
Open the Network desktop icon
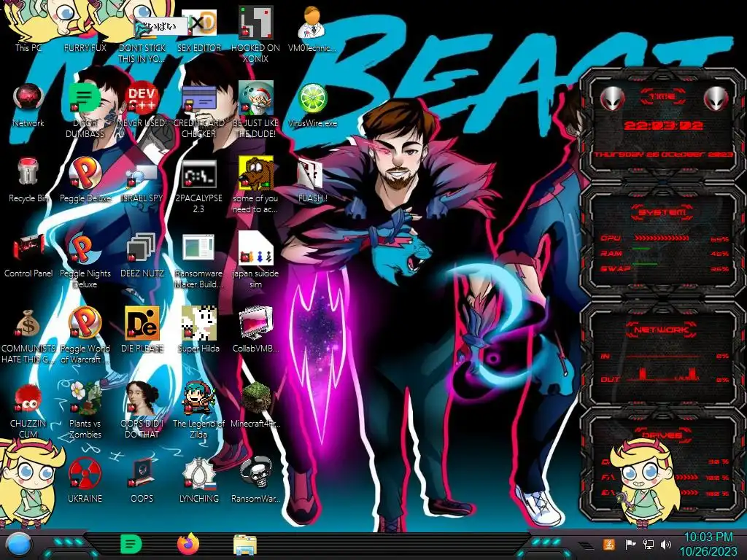coord(28,105)
